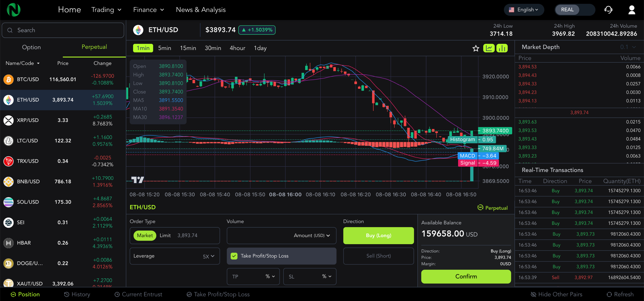This screenshot has width=644, height=301.
Task: Toggle Hide Other Pairs in the status bar
Action: [556, 294]
